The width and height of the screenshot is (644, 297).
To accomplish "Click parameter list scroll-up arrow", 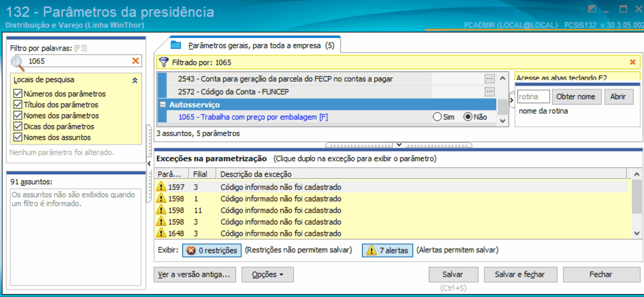I will (x=502, y=79).
